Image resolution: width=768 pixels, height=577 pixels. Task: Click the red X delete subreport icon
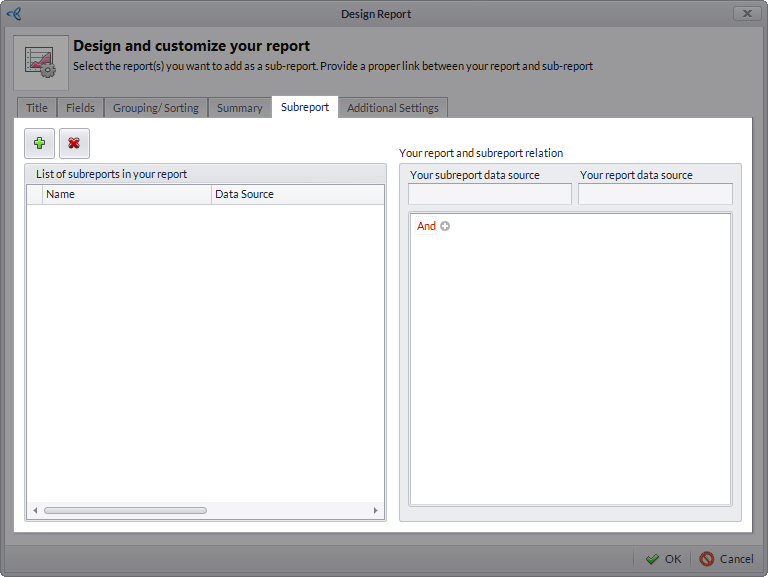click(x=74, y=144)
